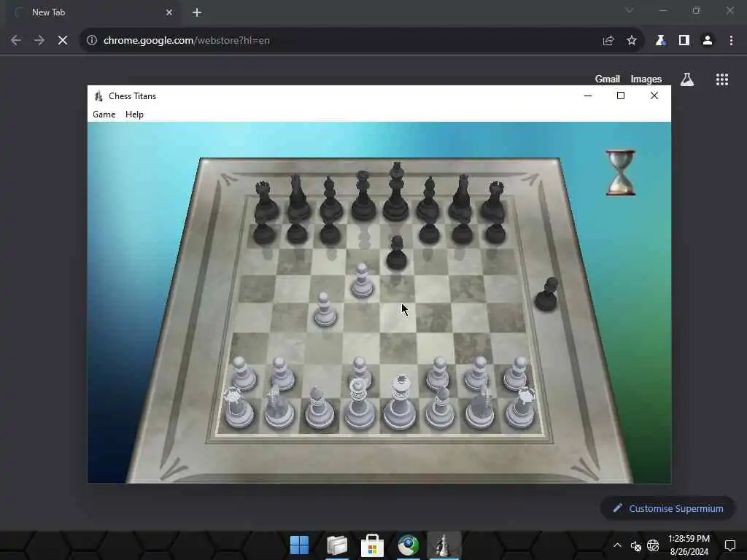Select the white queen
The width and height of the screenshot is (747, 560).
(x=359, y=404)
